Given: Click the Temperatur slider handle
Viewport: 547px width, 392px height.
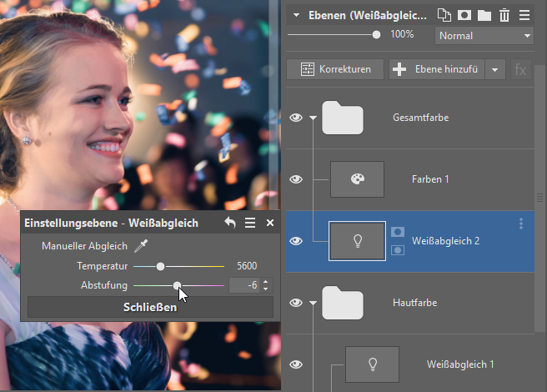Looking at the screenshot, I should click(x=160, y=266).
